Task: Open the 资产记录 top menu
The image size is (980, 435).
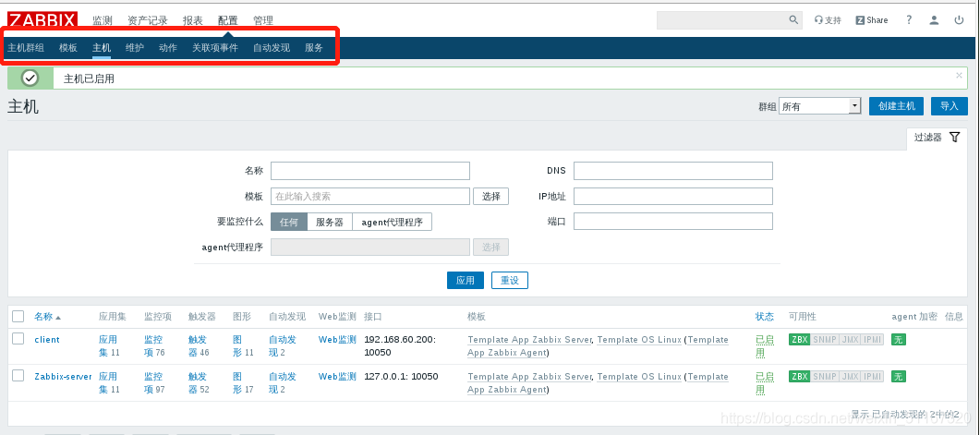Action: point(148,20)
